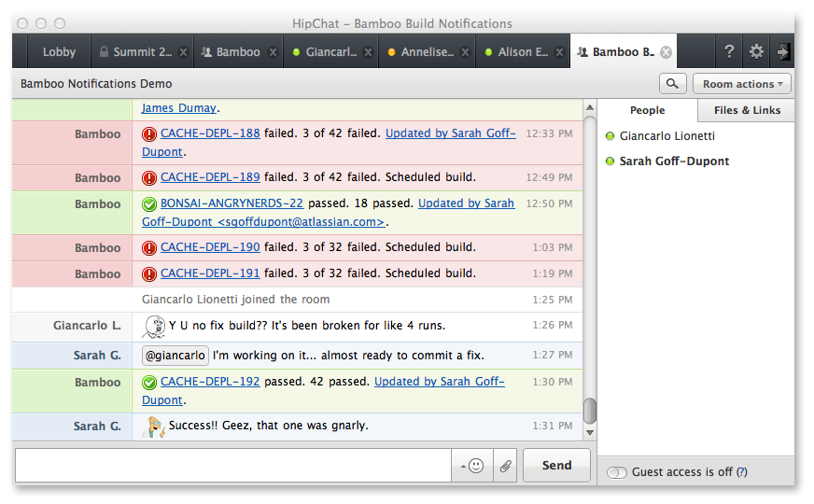Click the Y U NO meme emoticon

(154, 327)
